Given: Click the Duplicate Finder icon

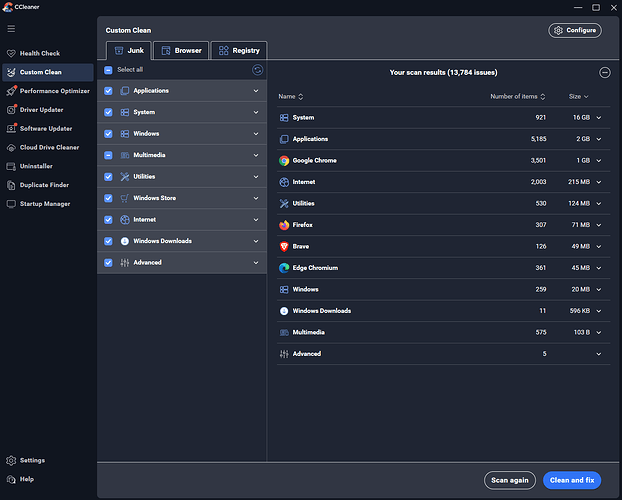Looking at the screenshot, I should click(x=11, y=185).
